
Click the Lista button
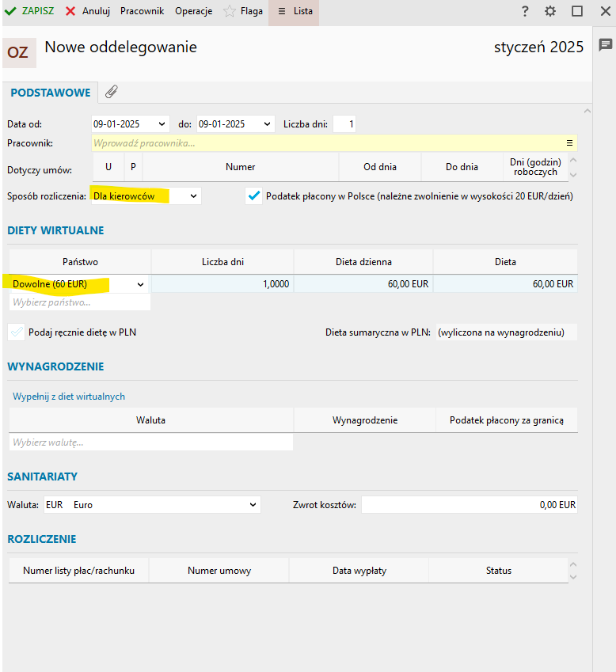295,11
